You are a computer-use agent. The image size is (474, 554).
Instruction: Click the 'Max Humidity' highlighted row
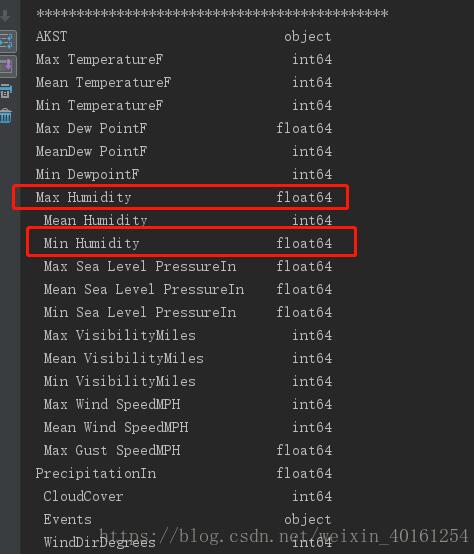[x=180, y=197]
